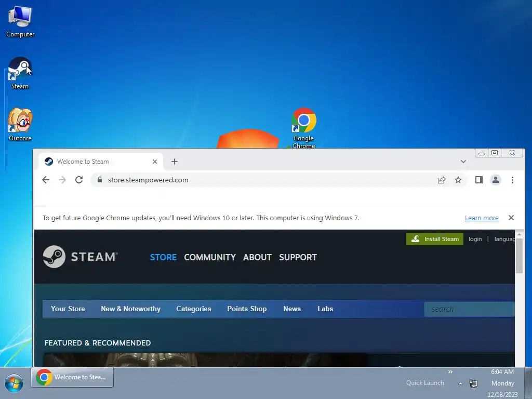This screenshot has height=399, width=532.
Task: Click the Quick Launch toolbar label
Action: [x=425, y=383]
